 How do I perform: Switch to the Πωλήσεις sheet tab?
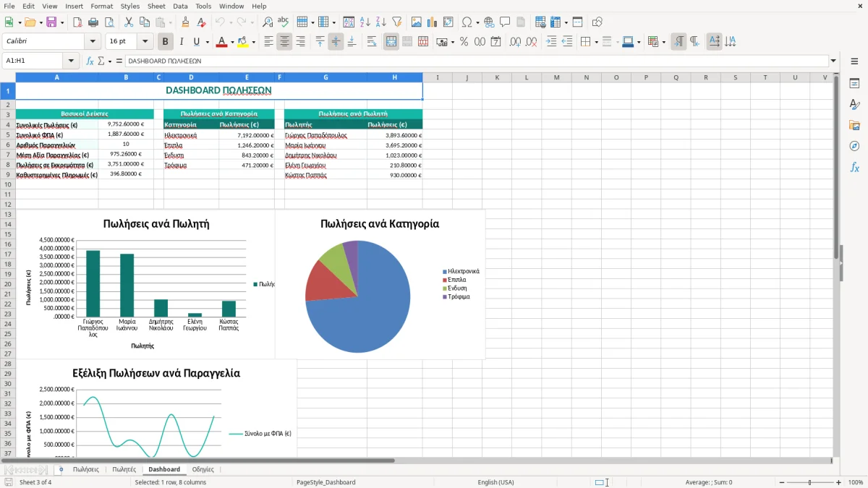pyautogui.click(x=86, y=469)
